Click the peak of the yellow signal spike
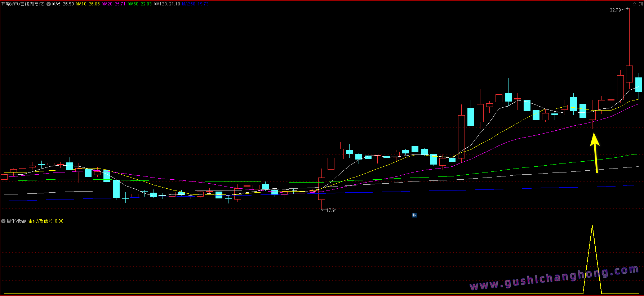 coord(592,226)
